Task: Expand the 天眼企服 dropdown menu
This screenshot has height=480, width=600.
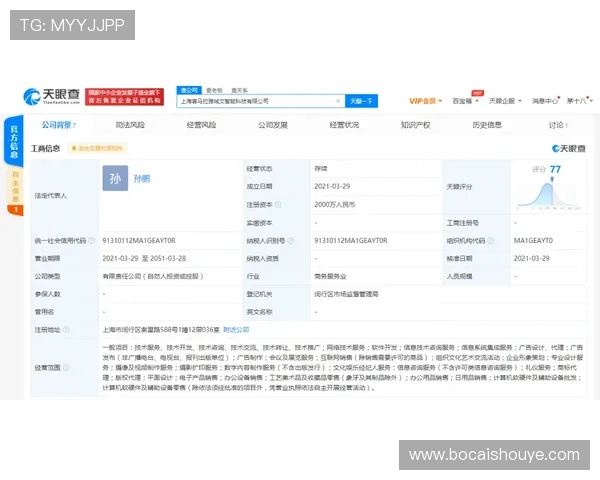Action: pyautogui.click(x=505, y=101)
